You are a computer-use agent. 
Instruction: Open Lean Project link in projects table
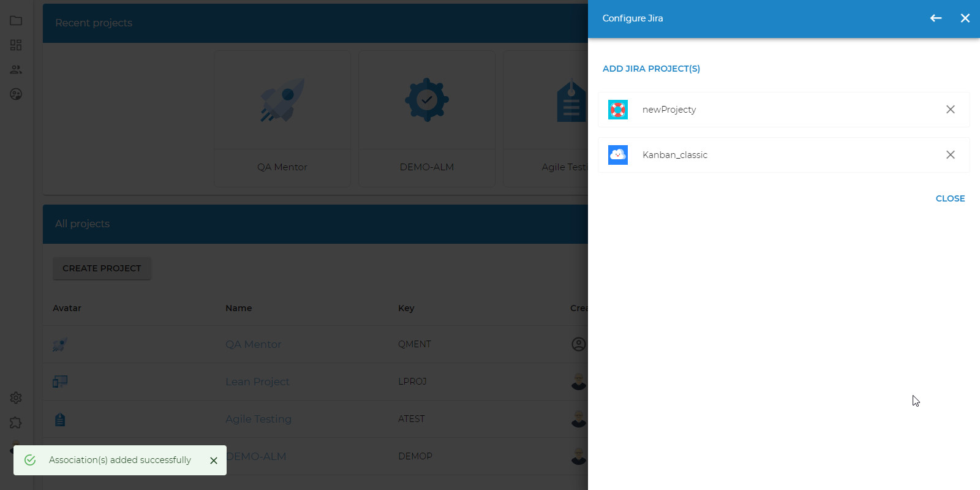(257, 382)
